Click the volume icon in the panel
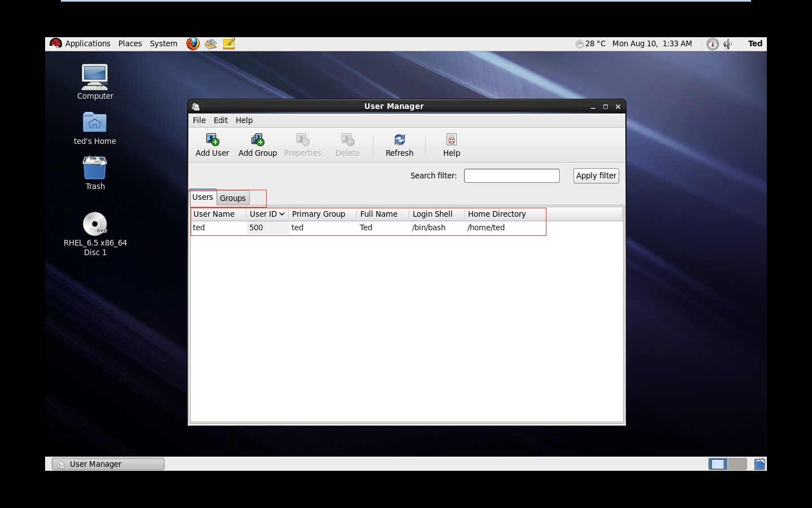812x508 pixels. (728, 44)
